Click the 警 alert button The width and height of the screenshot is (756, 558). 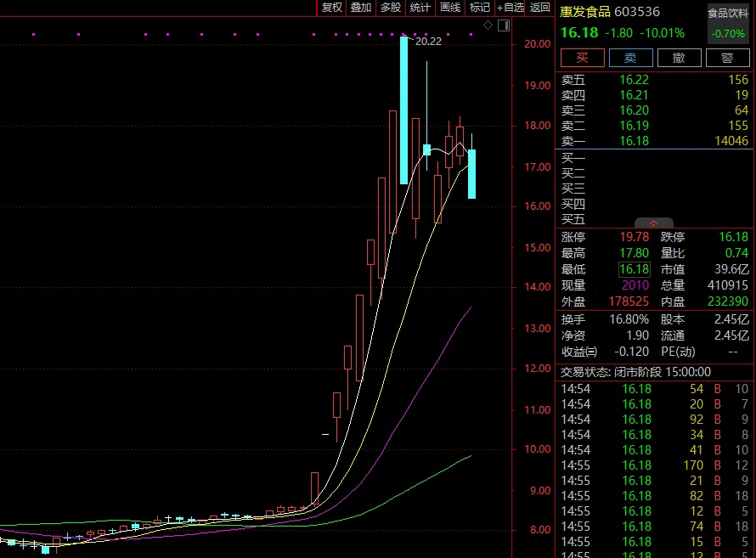(x=727, y=58)
